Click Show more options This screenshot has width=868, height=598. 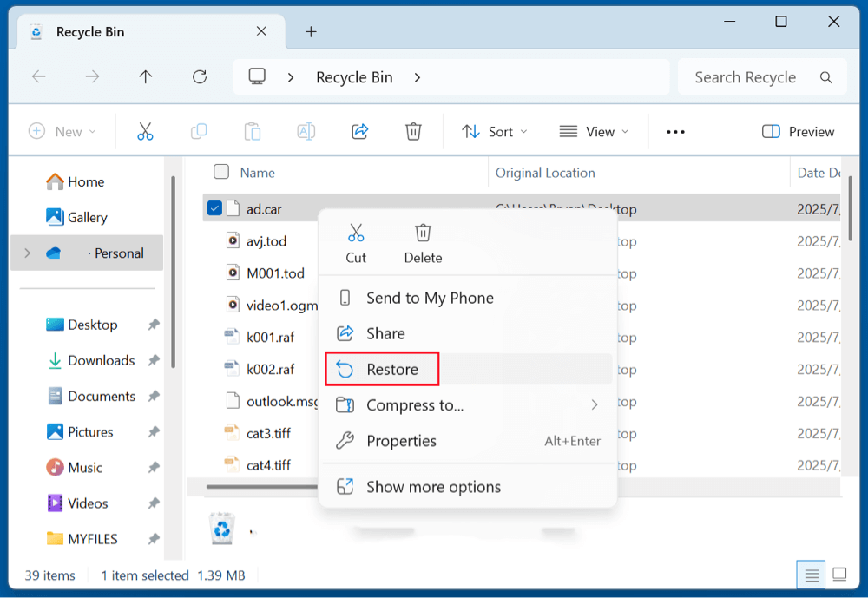433,487
